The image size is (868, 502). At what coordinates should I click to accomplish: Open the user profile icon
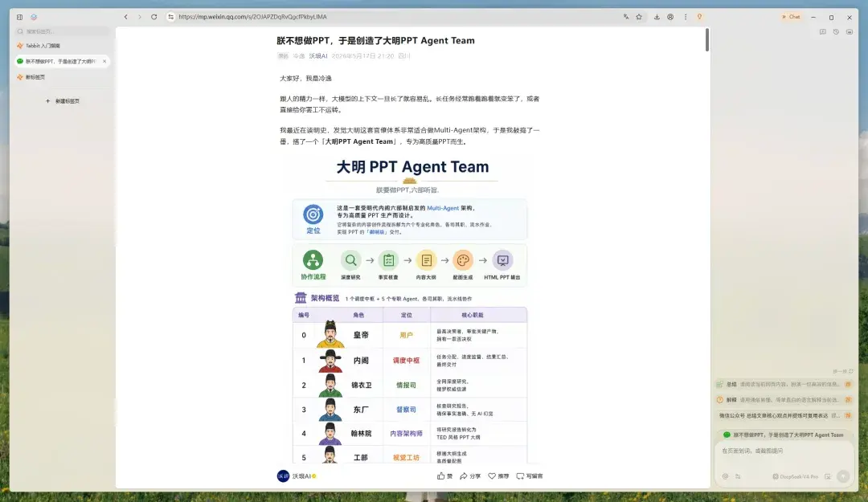point(670,17)
